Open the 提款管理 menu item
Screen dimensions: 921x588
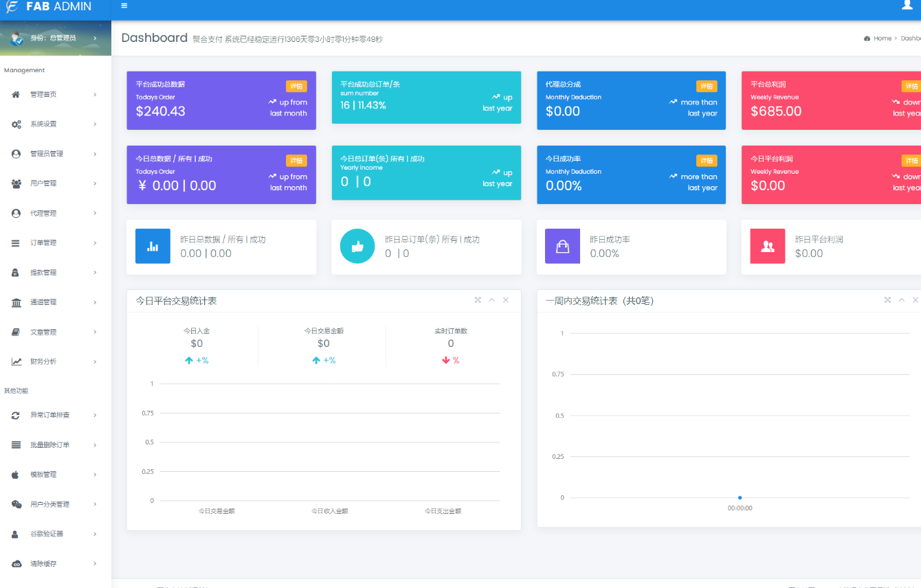43,273
